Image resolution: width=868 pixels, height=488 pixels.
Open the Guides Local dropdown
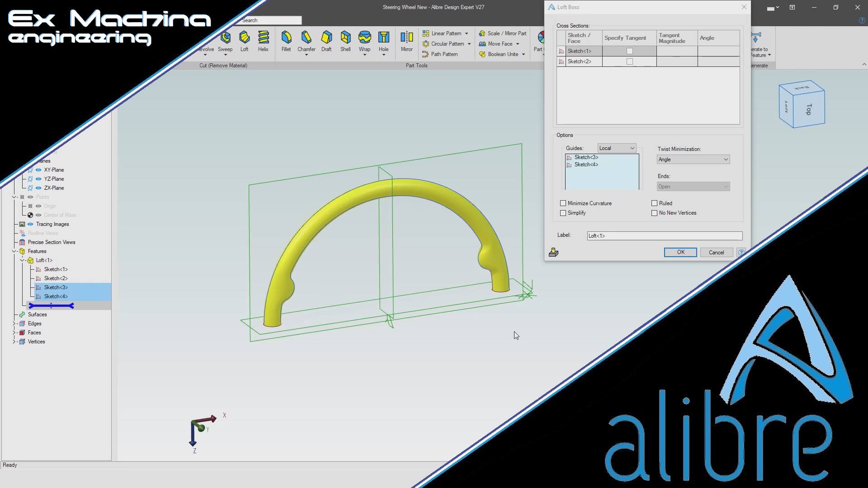[x=617, y=148]
